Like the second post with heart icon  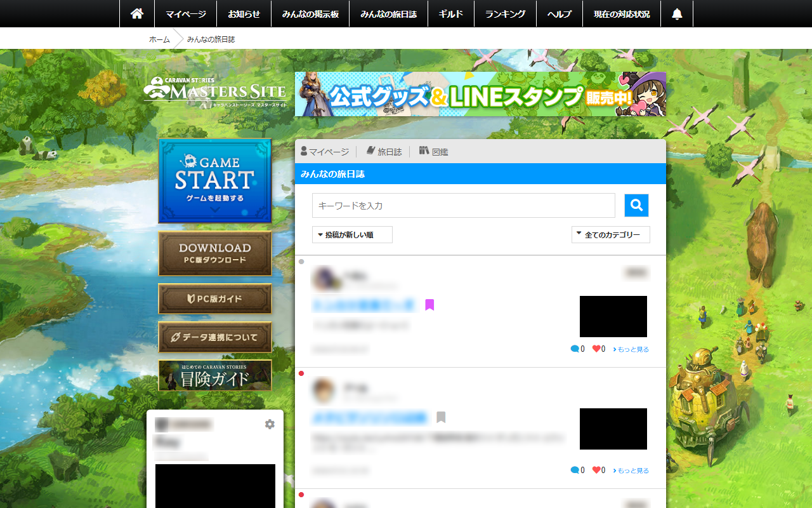click(x=596, y=470)
